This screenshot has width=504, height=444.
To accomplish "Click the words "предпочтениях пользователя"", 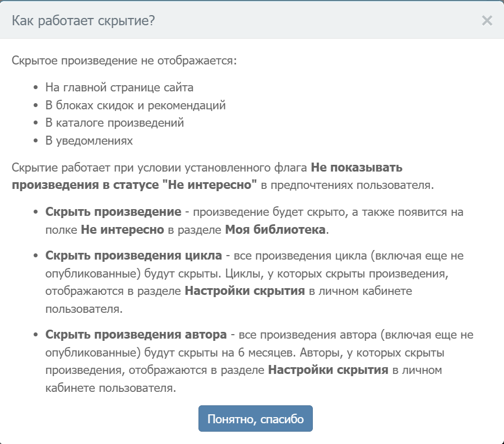I will [369, 186].
